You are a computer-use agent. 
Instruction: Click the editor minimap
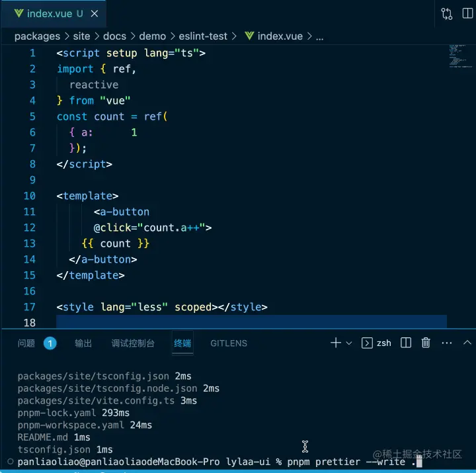tap(460, 56)
